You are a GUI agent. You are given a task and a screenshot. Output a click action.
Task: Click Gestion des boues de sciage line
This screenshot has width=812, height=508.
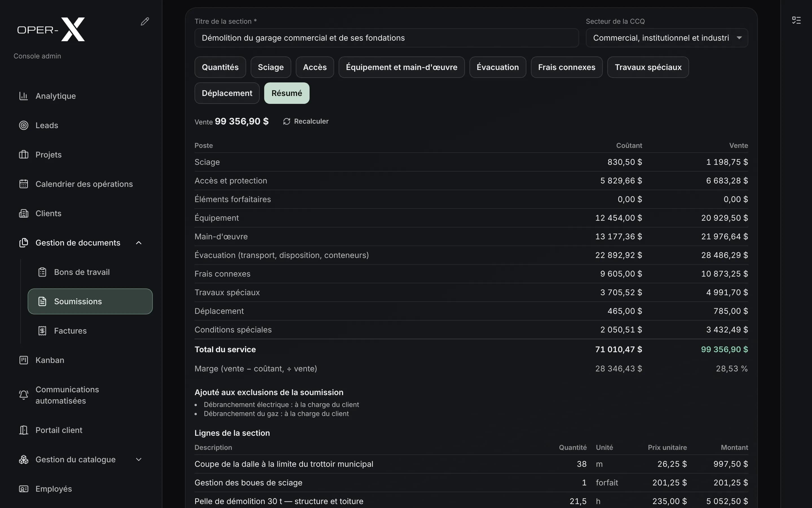[471, 483]
